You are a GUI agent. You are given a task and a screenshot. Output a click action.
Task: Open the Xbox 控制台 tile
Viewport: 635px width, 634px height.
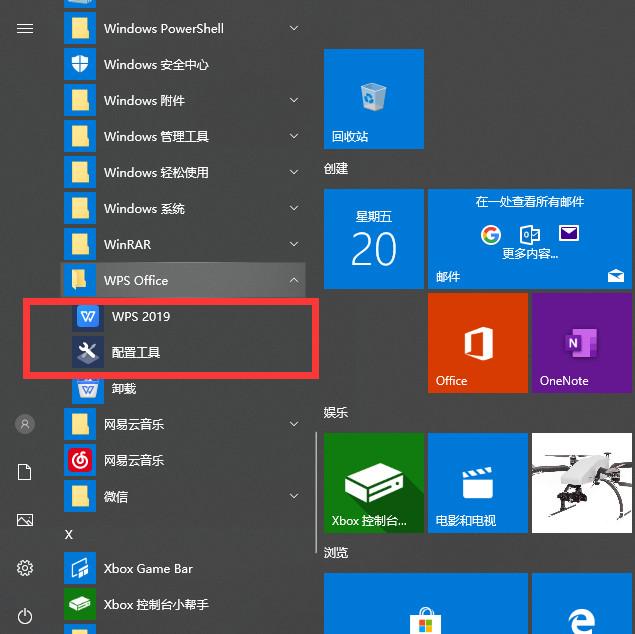point(374,483)
